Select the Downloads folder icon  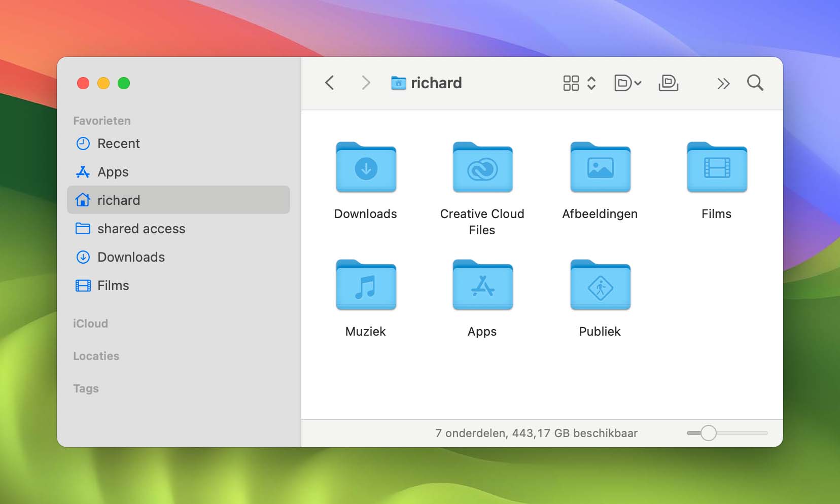[365, 168]
